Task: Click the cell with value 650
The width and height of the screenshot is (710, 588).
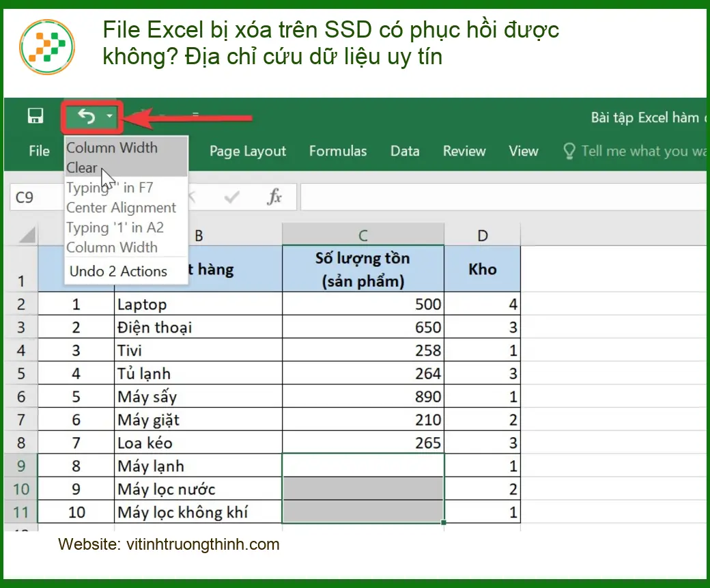Action: tap(363, 327)
